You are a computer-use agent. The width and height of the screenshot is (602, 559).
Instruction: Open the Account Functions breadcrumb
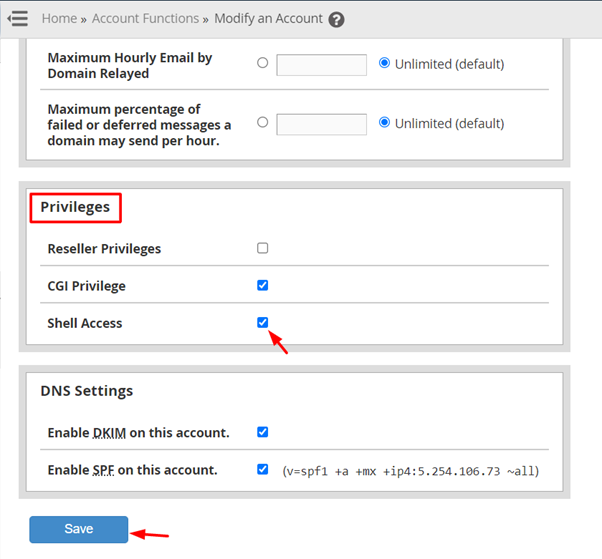[139, 18]
